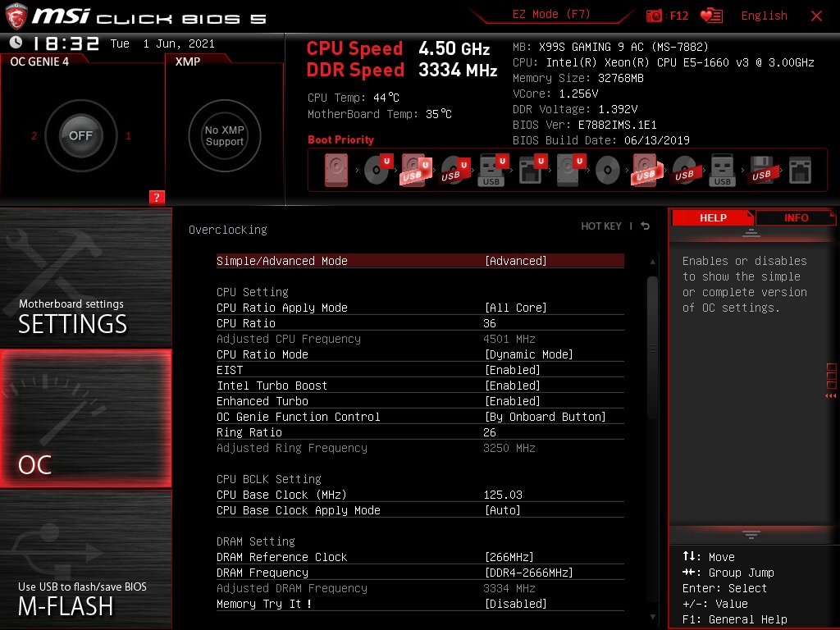This screenshot has height=630, width=840.
Task: Toggle the XMP profile button
Action: coord(225,135)
